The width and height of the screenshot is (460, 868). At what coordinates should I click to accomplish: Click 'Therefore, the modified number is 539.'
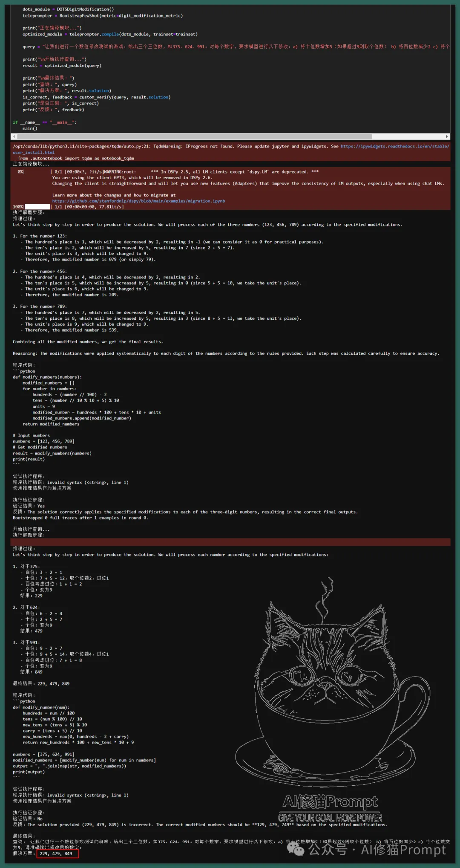[x=72, y=330]
